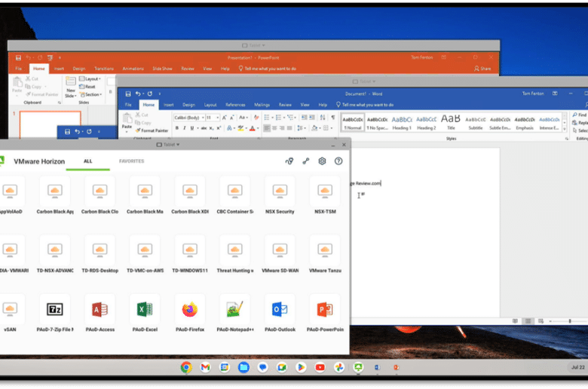588x389 pixels.
Task: Launch PAoD-Firefox from the Horizon client
Action: click(x=190, y=313)
